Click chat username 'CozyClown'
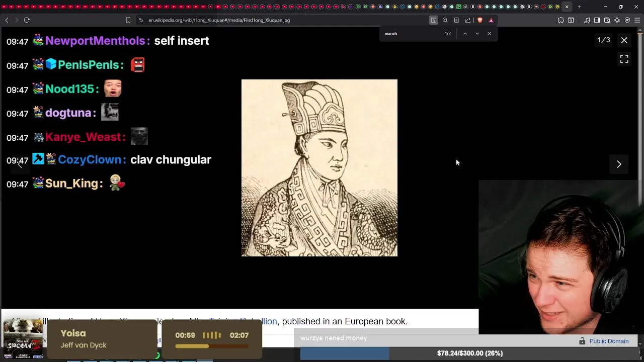 [x=90, y=159]
